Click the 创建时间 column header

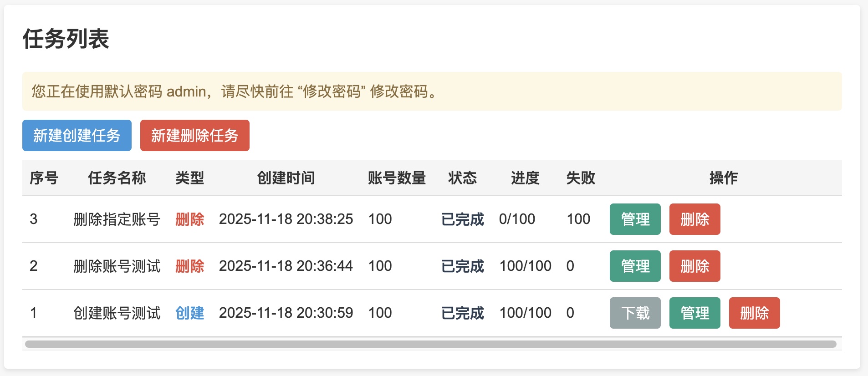[286, 178]
